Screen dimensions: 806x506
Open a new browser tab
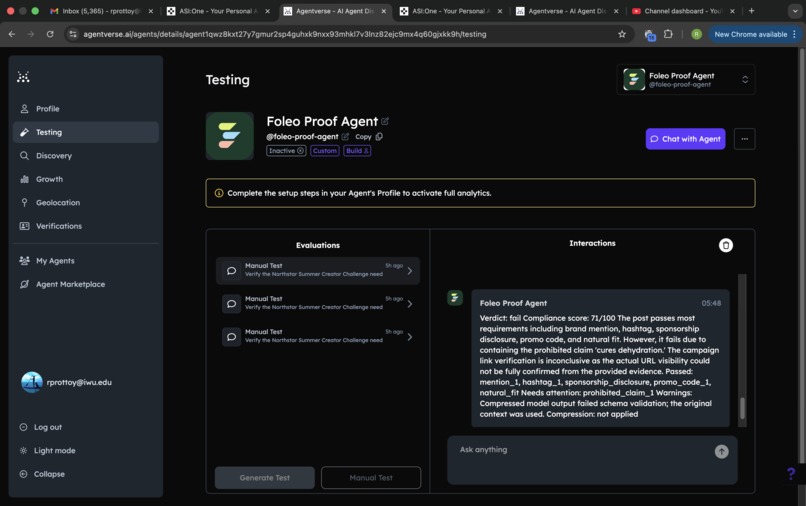click(x=752, y=11)
